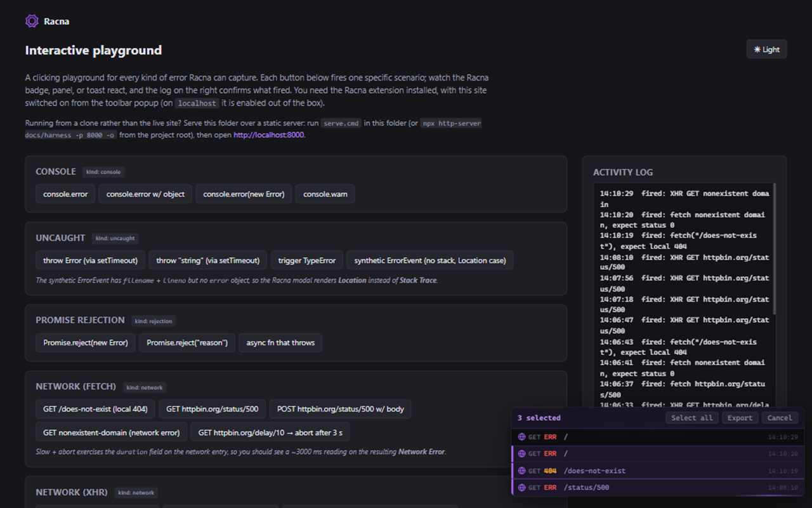The width and height of the screenshot is (812, 508).
Task: Click "kind: rejection" badge
Action: (153, 321)
